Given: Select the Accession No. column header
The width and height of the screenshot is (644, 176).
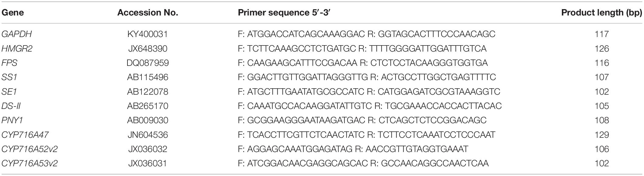Looking at the screenshot, I should tap(148, 13).
